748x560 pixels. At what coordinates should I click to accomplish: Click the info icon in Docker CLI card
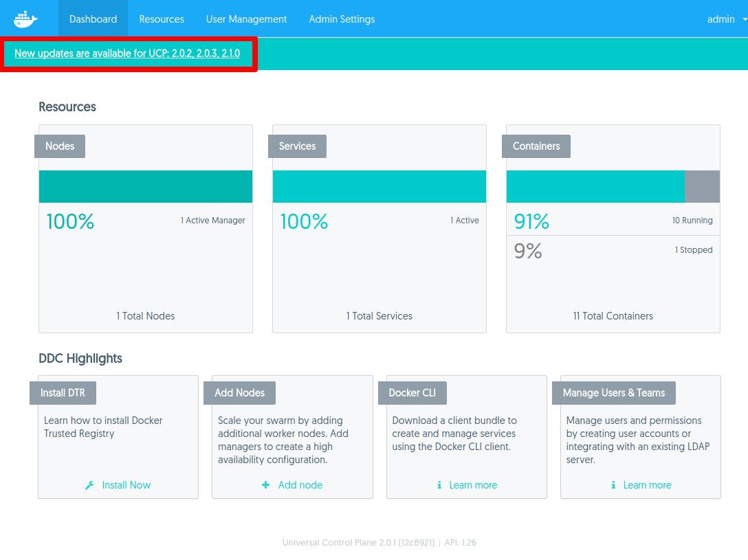(x=439, y=485)
